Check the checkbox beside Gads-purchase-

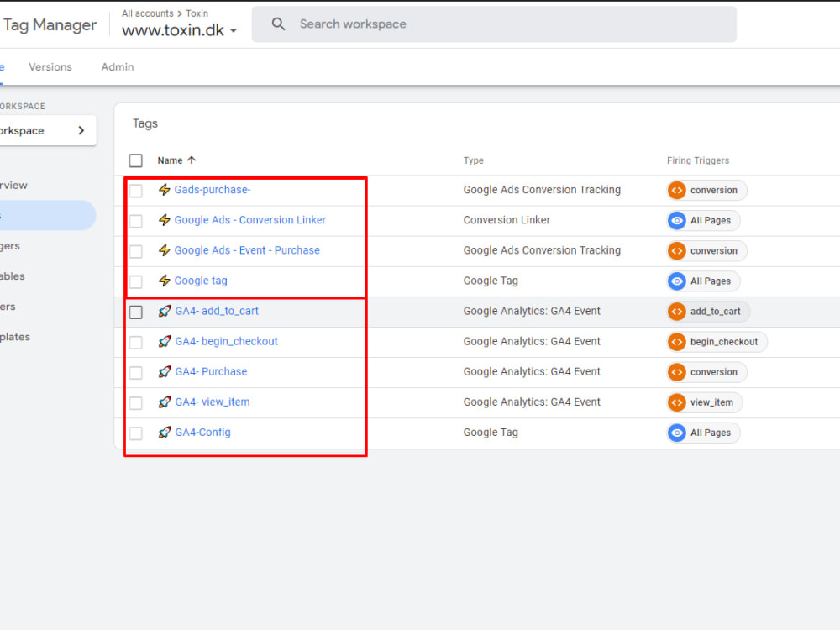(136, 190)
